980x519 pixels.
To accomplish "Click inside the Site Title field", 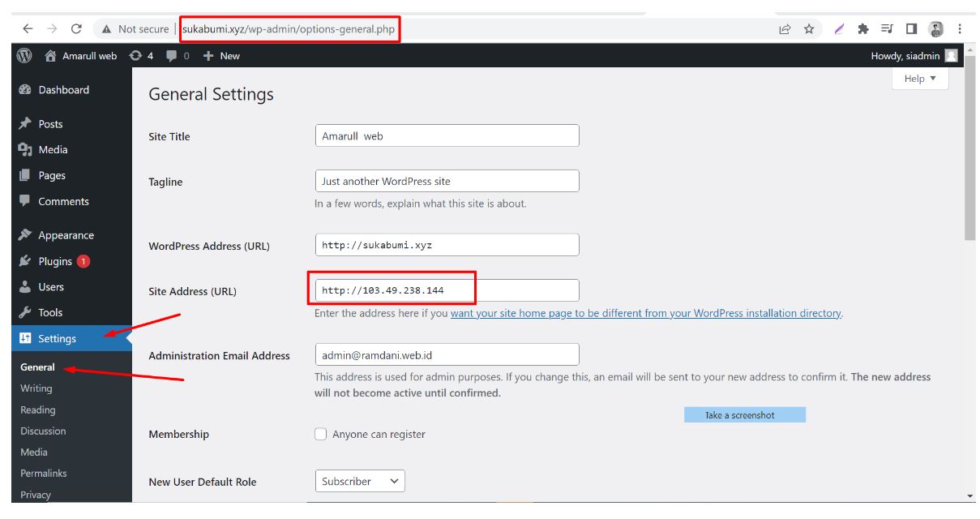I will pos(447,135).
